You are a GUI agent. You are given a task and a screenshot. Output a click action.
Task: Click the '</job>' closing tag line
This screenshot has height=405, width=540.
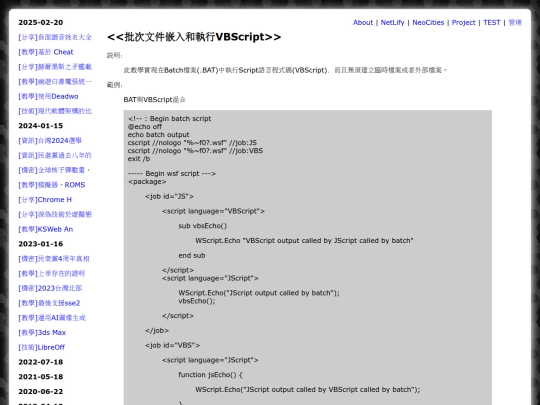pyautogui.click(x=157, y=331)
